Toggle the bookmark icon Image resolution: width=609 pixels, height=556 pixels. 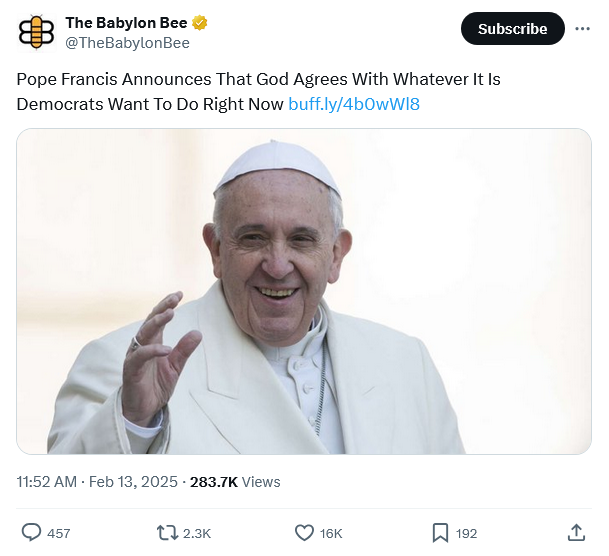point(440,533)
